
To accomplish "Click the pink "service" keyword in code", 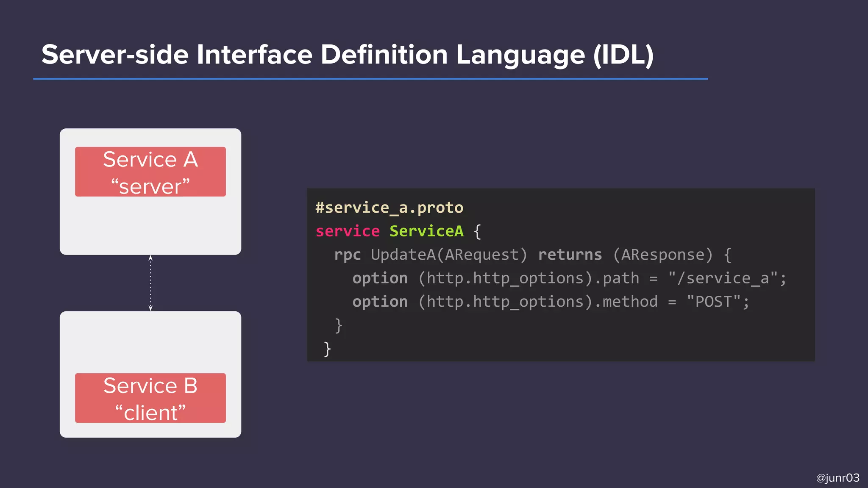I will pos(348,231).
